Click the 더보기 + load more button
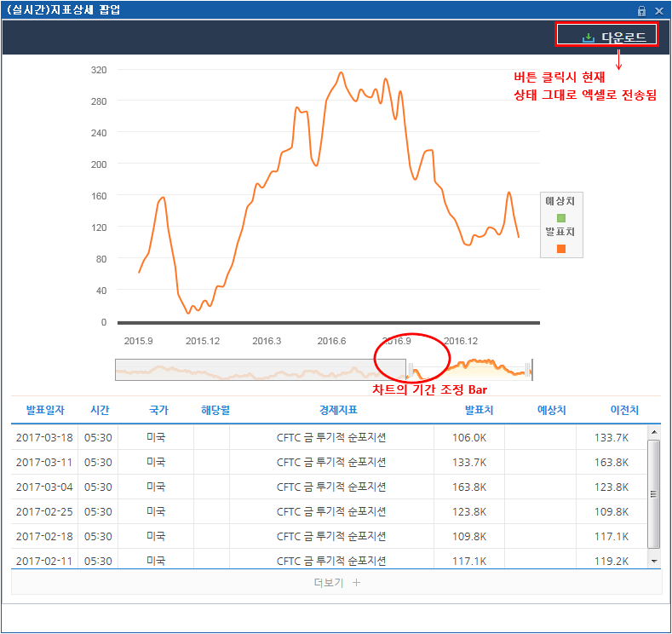Image resolution: width=672 pixels, height=634 pixels. pyautogui.click(x=336, y=583)
